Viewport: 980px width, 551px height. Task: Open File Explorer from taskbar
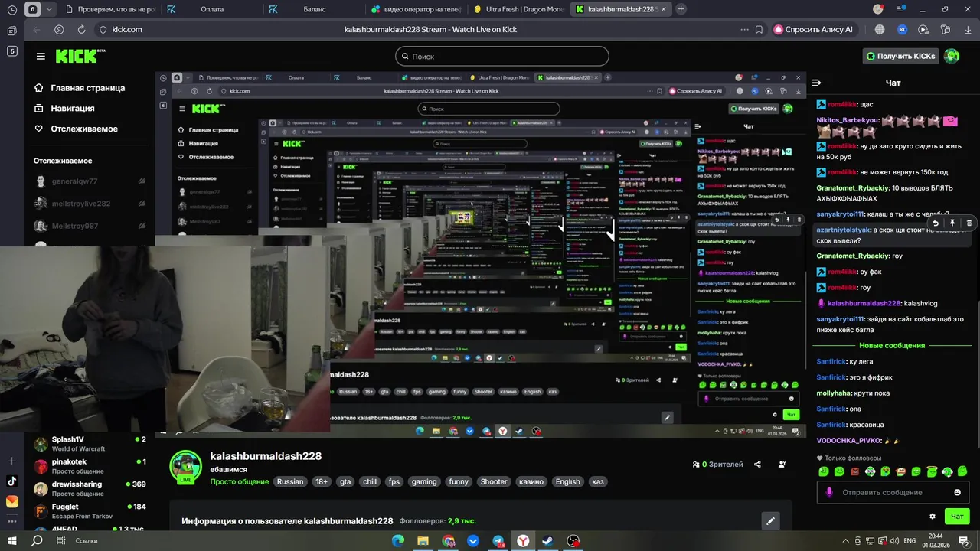point(423,540)
